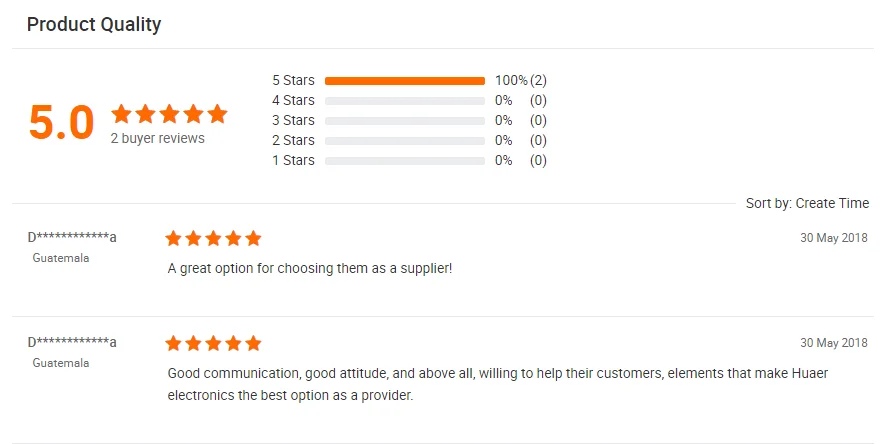Click the middle star of the overall rating
The image size is (886, 444).
[169, 114]
